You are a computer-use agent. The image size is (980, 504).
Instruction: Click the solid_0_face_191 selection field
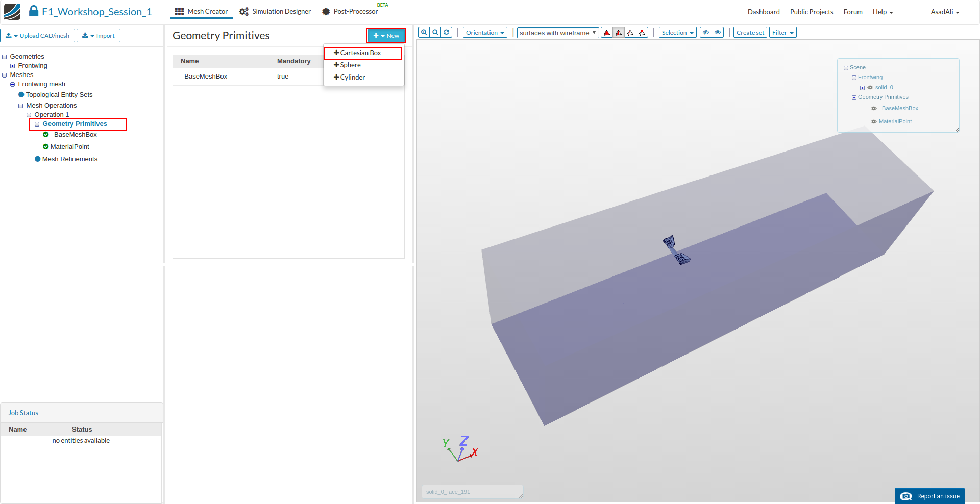(472, 492)
